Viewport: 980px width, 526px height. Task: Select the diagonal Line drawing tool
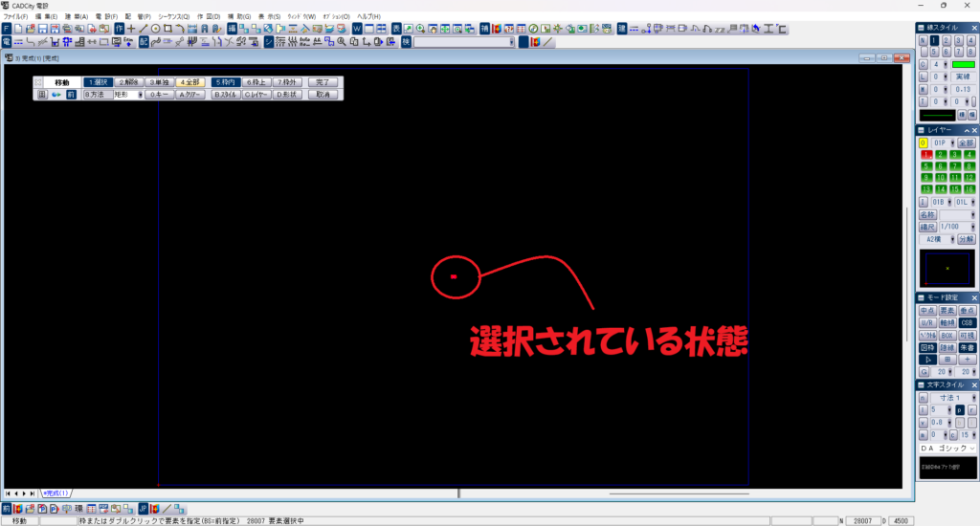144,29
